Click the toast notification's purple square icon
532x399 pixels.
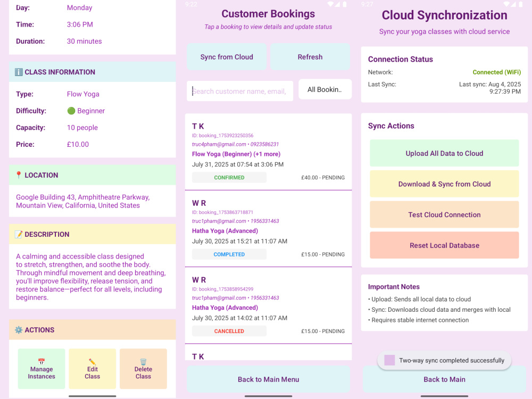coord(389,360)
